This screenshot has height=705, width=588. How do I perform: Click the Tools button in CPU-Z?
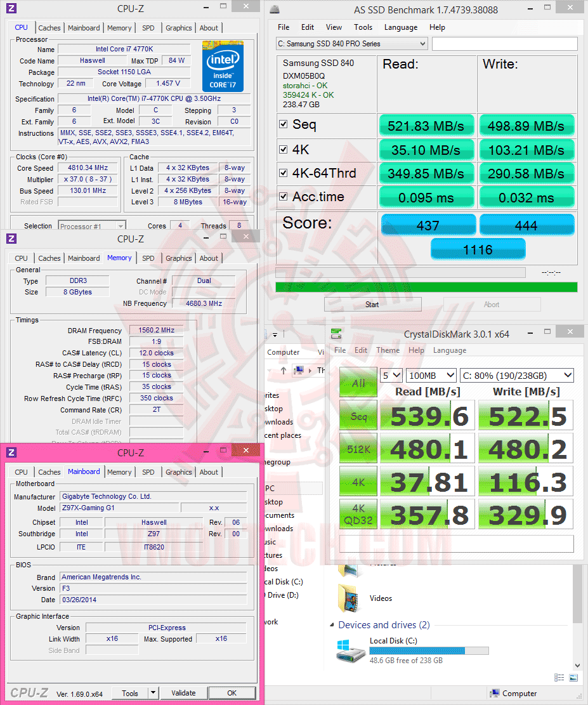(x=129, y=693)
